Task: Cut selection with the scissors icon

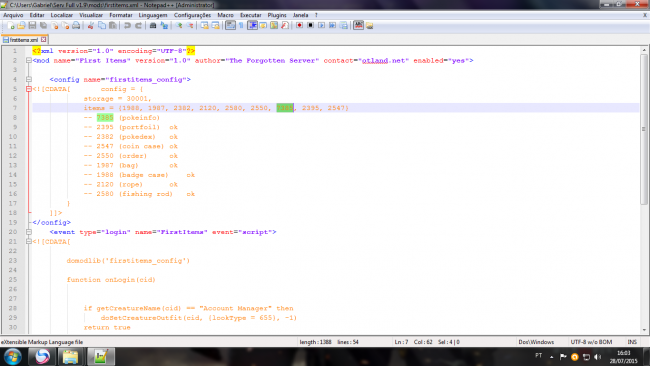Action: pyautogui.click(x=90, y=26)
